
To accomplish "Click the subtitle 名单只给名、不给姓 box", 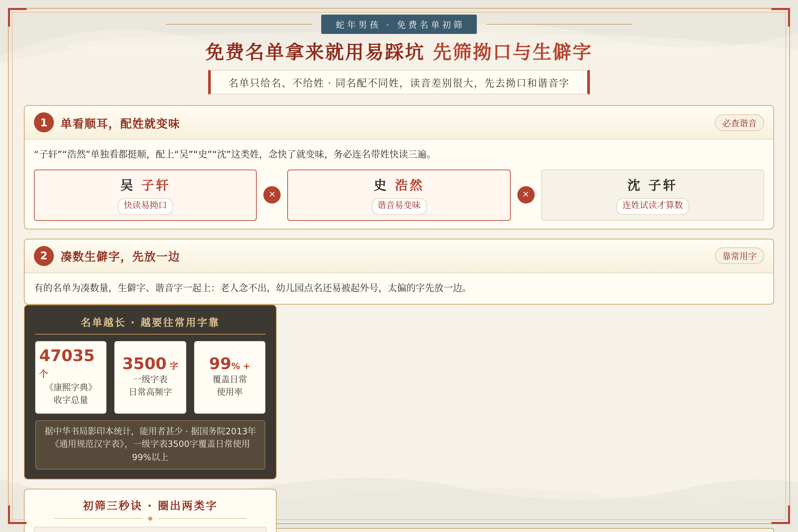I will coord(399,82).
